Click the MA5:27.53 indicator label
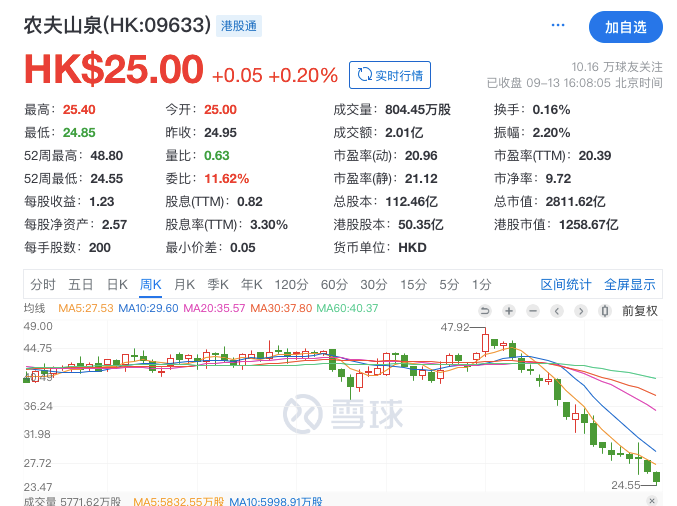 coord(85,308)
